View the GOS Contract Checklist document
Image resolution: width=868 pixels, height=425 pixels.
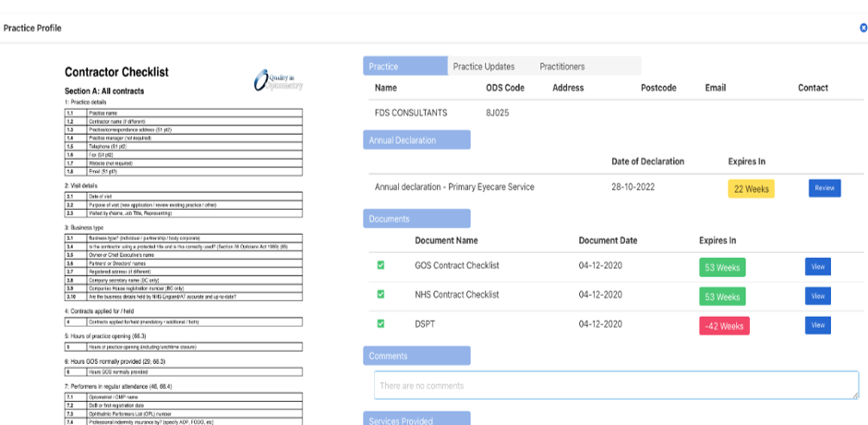coord(817,266)
